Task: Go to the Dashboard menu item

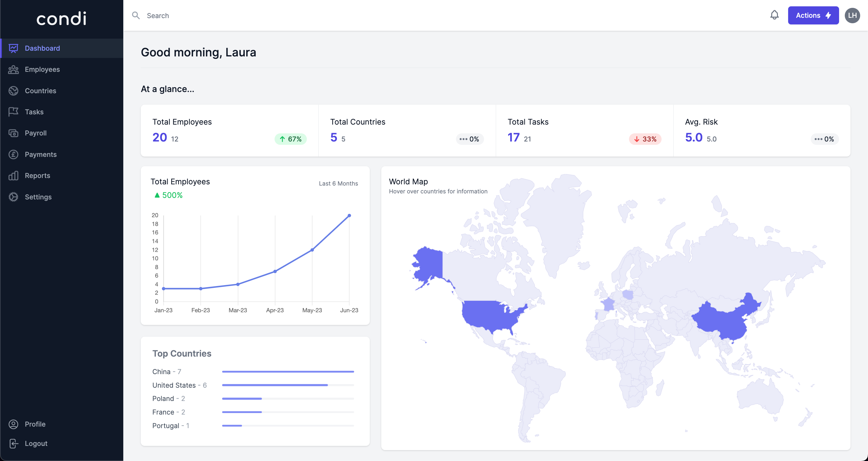Action: tap(42, 48)
